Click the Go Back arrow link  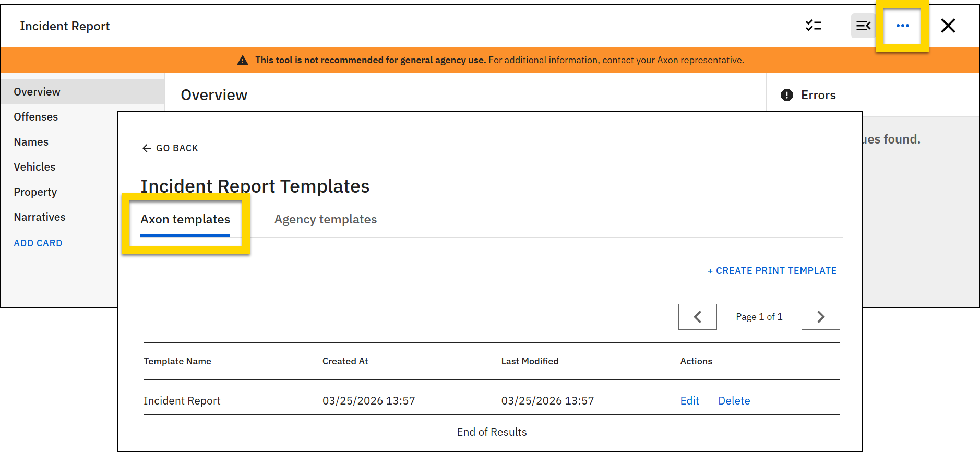click(170, 148)
